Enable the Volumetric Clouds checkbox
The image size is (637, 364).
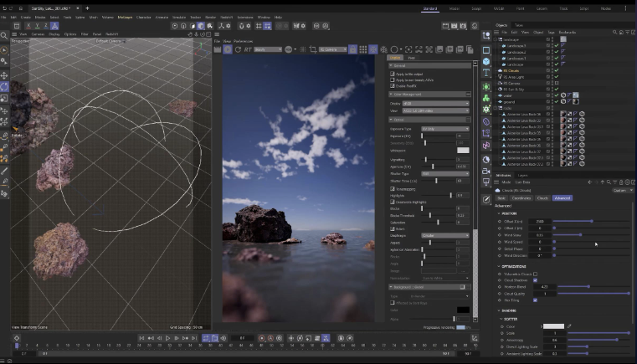[x=536, y=274]
